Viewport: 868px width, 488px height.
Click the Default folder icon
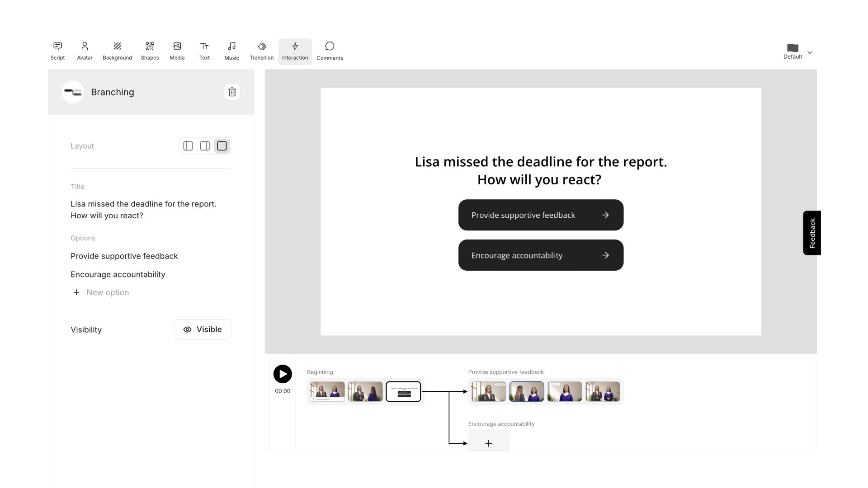(x=793, y=48)
